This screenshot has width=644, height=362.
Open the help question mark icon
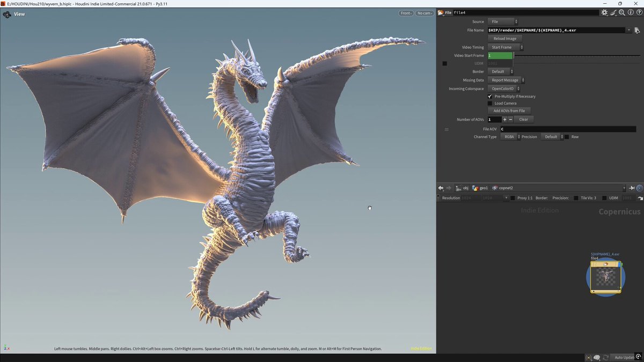click(x=639, y=12)
